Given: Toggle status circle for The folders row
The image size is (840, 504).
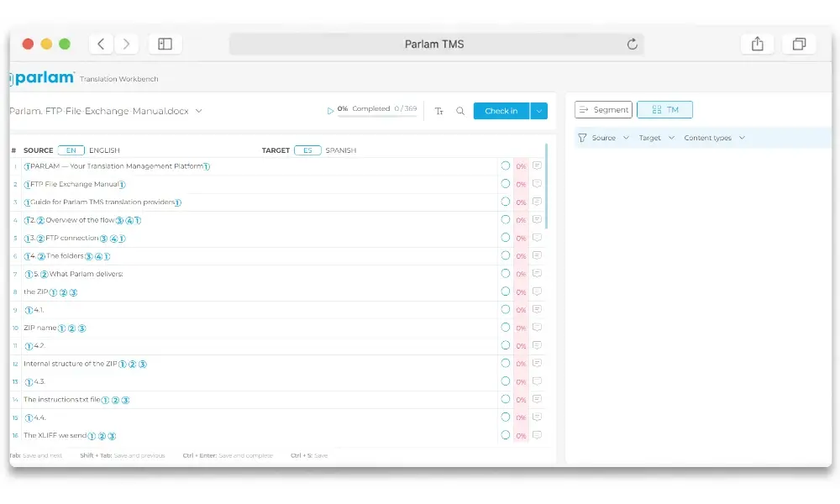Looking at the screenshot, I should pyautogui.click(x=505, y=255).
